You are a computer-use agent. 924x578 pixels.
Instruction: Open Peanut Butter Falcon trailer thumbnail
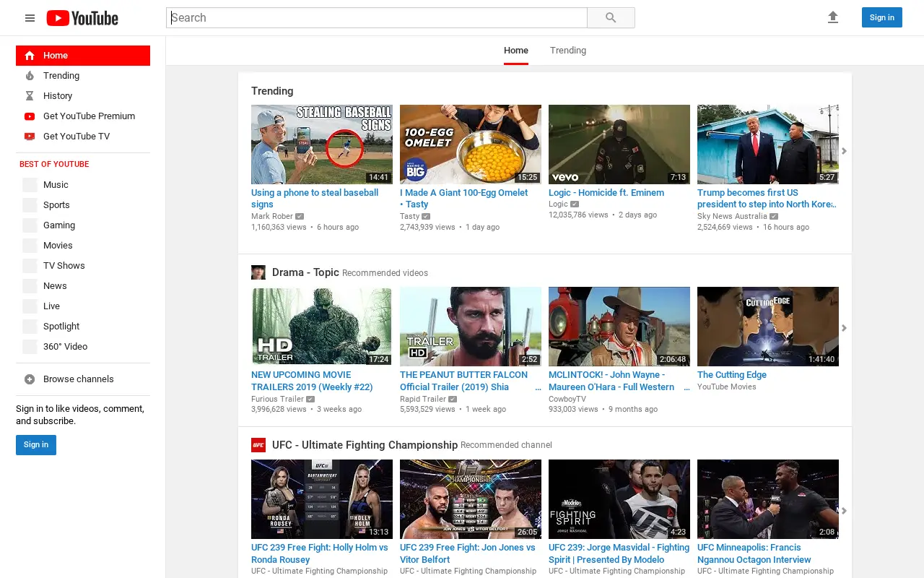(x=471, y=327)
